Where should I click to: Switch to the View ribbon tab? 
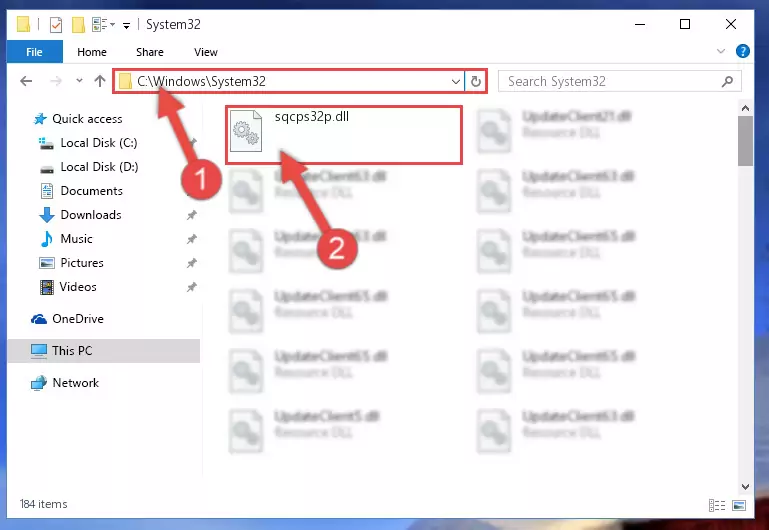[x=205, y=52]
